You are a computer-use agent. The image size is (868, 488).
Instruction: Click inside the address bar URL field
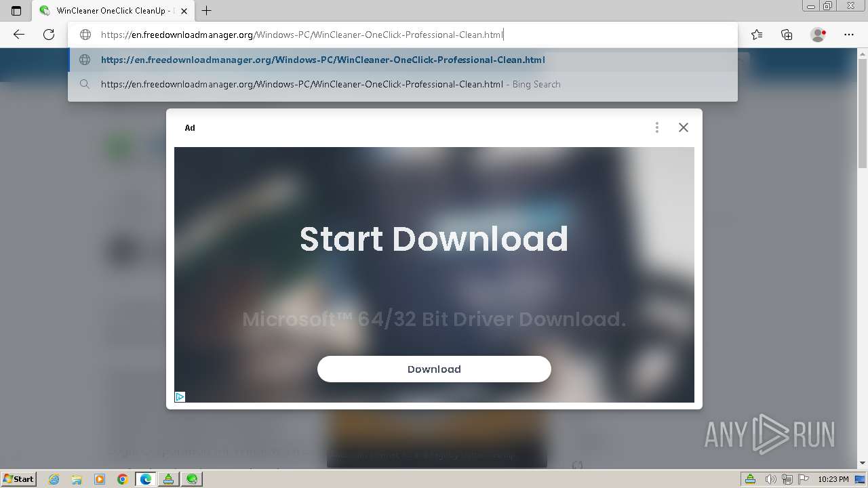403,35
